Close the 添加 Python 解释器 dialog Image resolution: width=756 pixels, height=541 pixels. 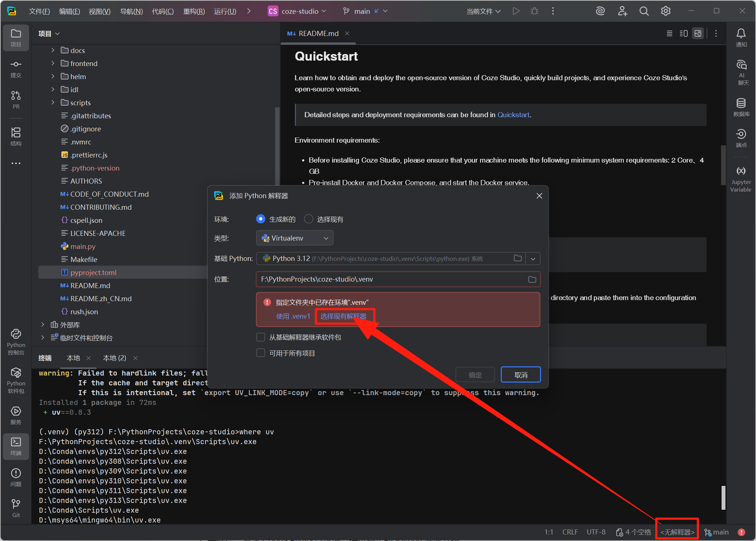(x=539, y=196)
